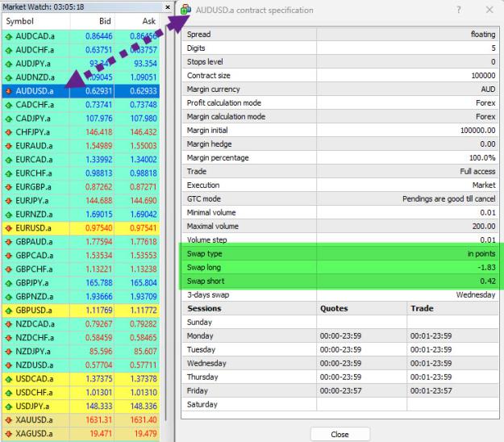Click the Margin percentage row
Viewport: 504px width, 442px height.
340,157
